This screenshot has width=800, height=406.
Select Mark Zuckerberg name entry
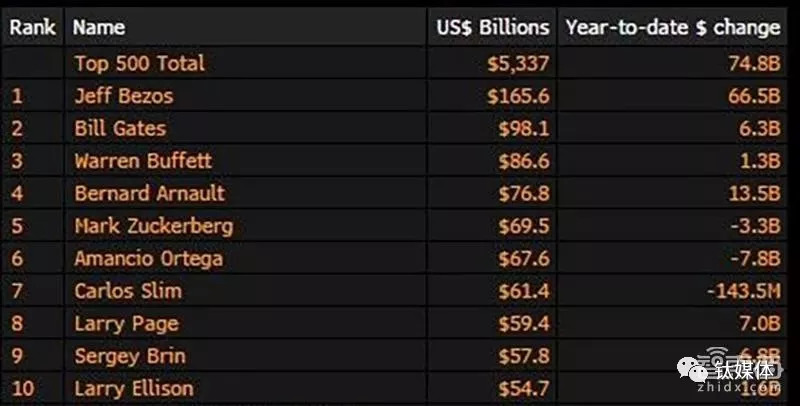pyautogui.click(x=153, y=226)
